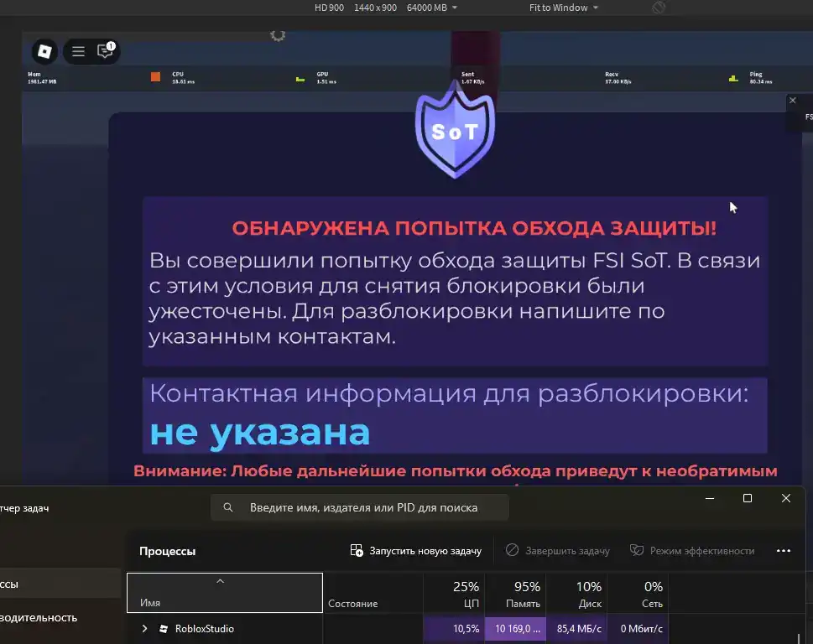Expand the RobloxStudio process group
The width and height of the screenshot is (813, 644).
pyautogui.click(x=144, y=628)
